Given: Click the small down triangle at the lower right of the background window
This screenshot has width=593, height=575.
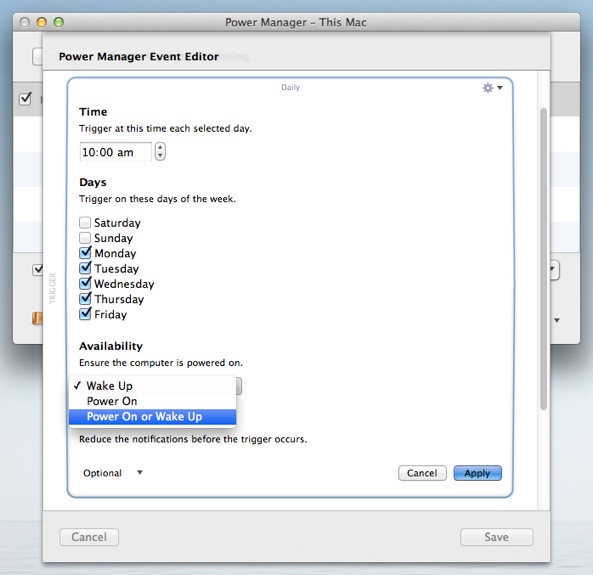Looking at the screenshot, I should 557,320.
